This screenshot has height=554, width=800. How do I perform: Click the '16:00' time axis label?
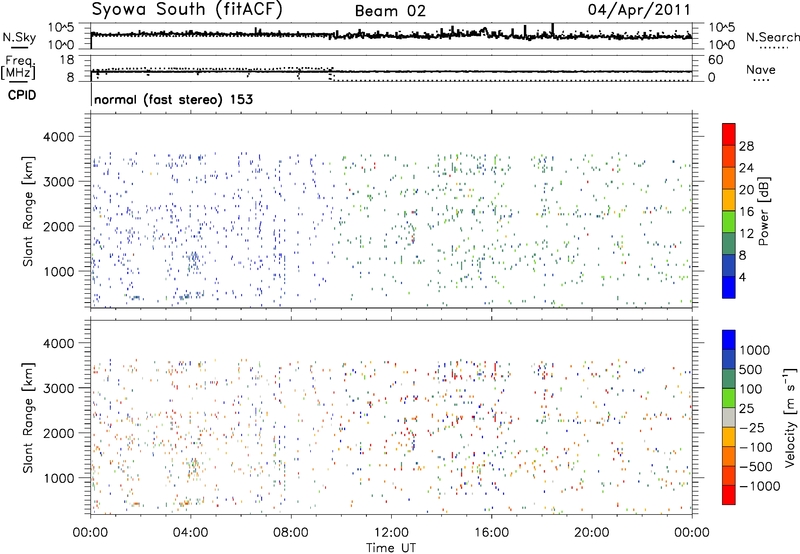tap(491, 533)
